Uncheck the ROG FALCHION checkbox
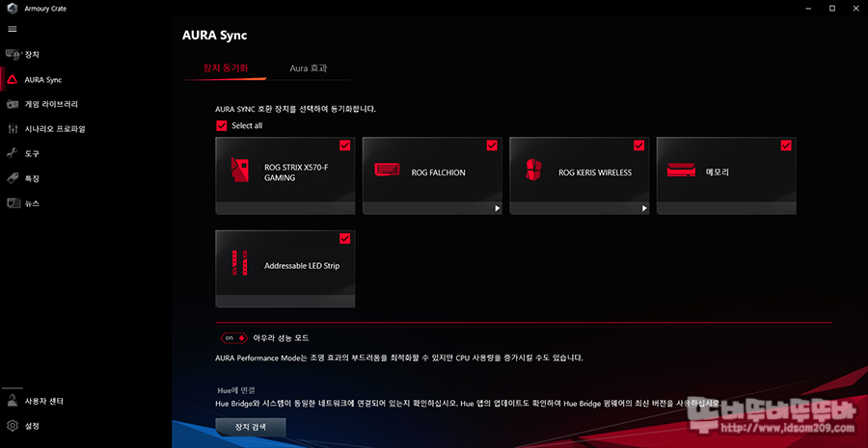Screen dimensions: 868x448 click(x=492, y=145)
